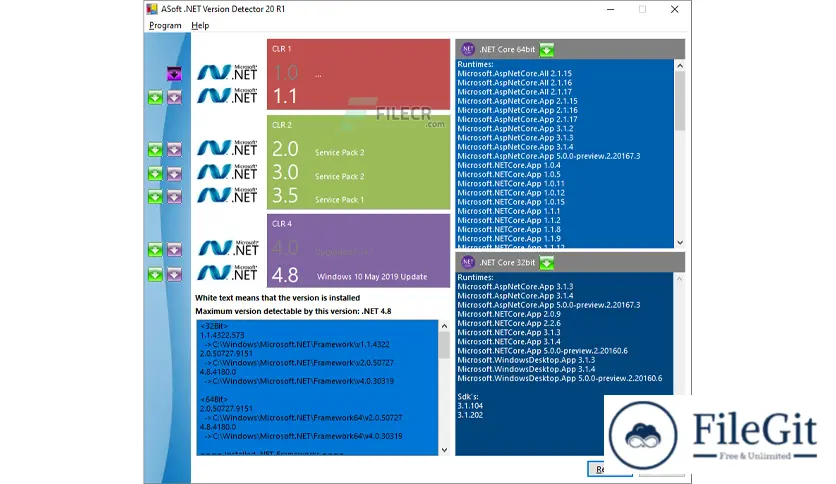The width and height of the screenshot is (836, 484).
Task: Click the purple download arrow for .NET 3.5
Action: pyautogui.click(x=174, y=197)
